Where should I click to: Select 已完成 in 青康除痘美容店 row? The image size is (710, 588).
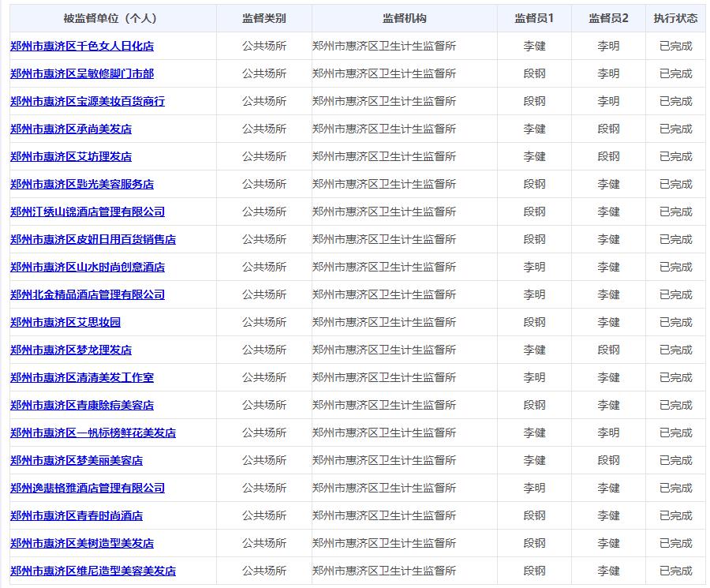tap(675, 405)
